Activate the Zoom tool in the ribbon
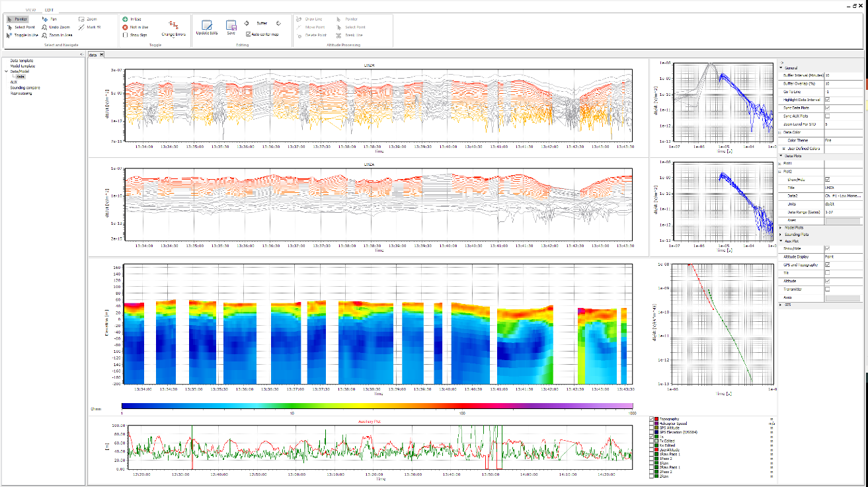 87,19
